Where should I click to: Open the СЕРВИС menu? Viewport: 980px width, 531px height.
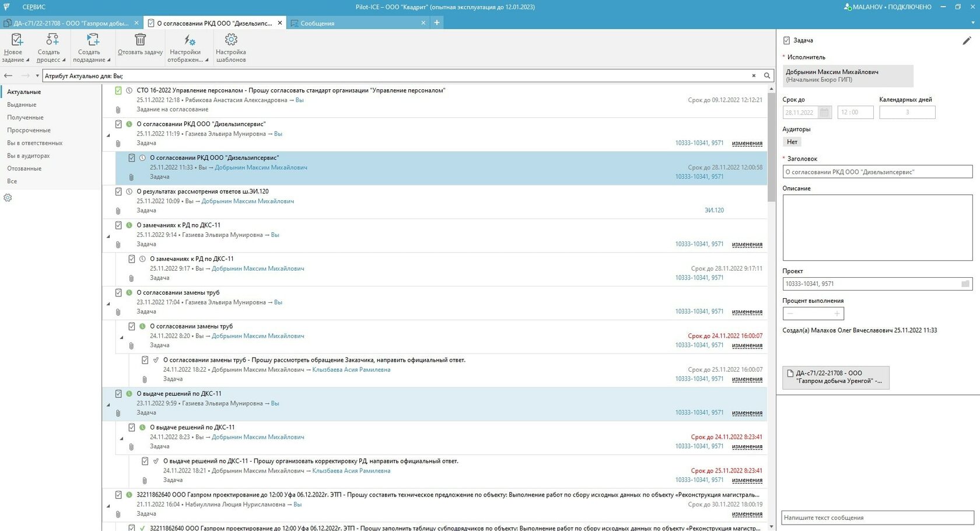34,7
